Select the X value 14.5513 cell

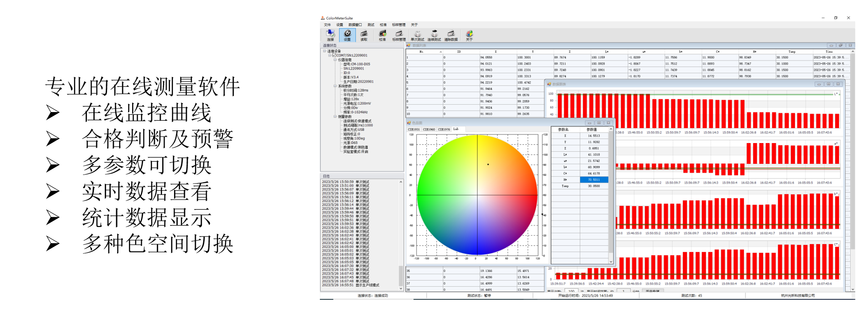pyautogui.click(x=594, y=136)
